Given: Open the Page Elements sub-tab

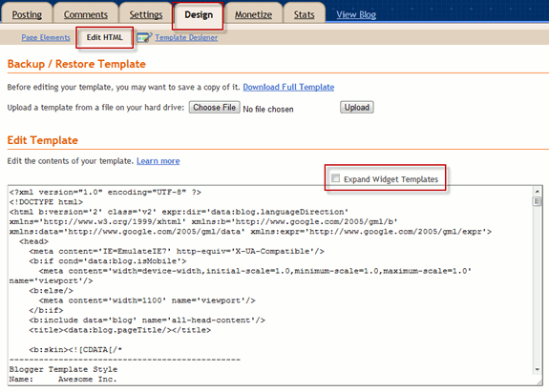Looking at the screenshot, I should coord(46,37).
